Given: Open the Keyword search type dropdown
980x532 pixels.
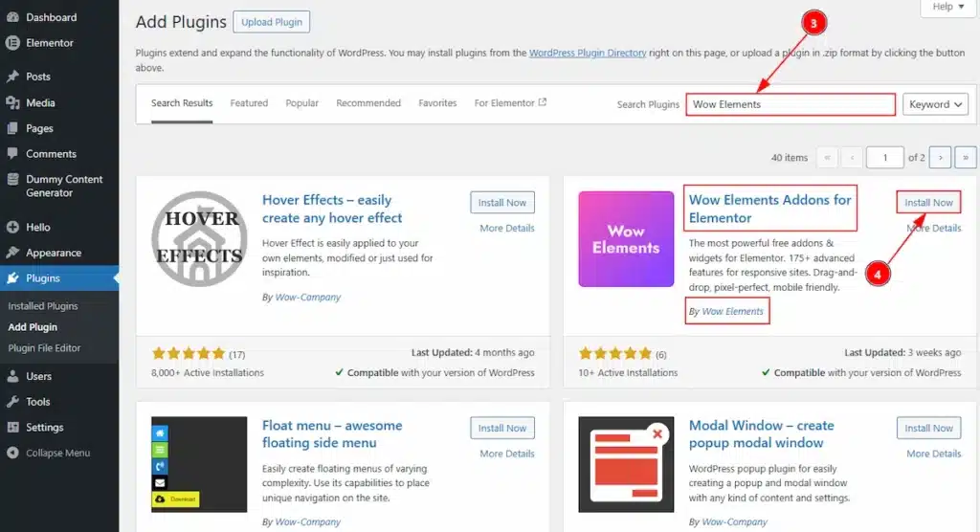Looking at the screenshot, I should [935, 104].
